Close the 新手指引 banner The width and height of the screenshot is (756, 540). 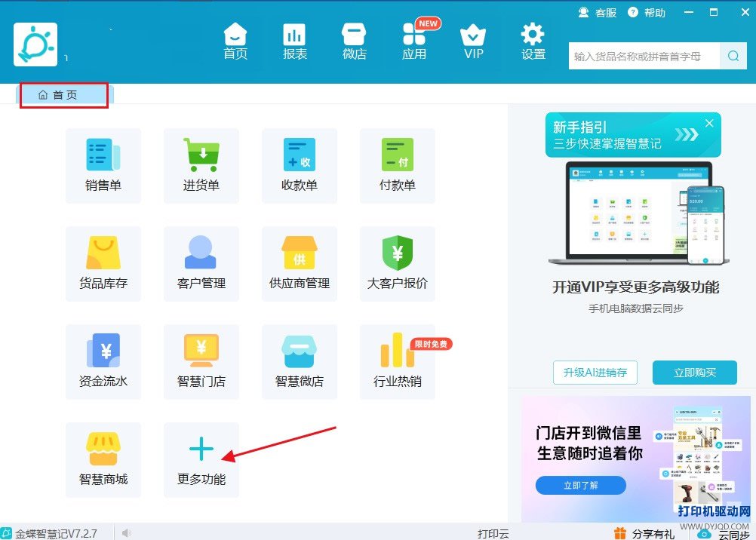(709, 123)
